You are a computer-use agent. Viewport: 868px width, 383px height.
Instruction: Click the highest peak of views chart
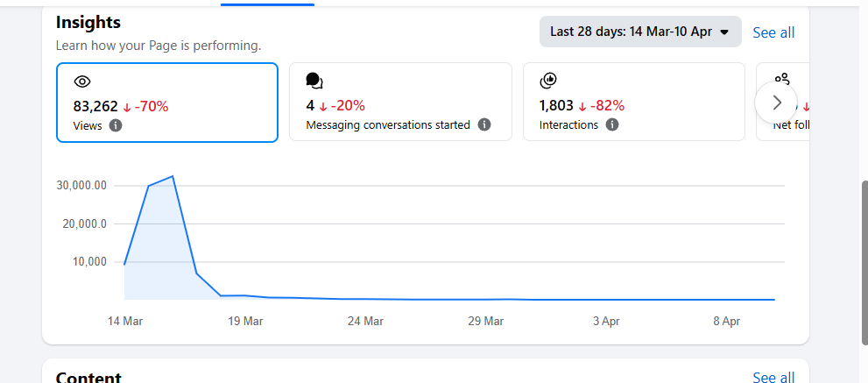coord(173,176)
